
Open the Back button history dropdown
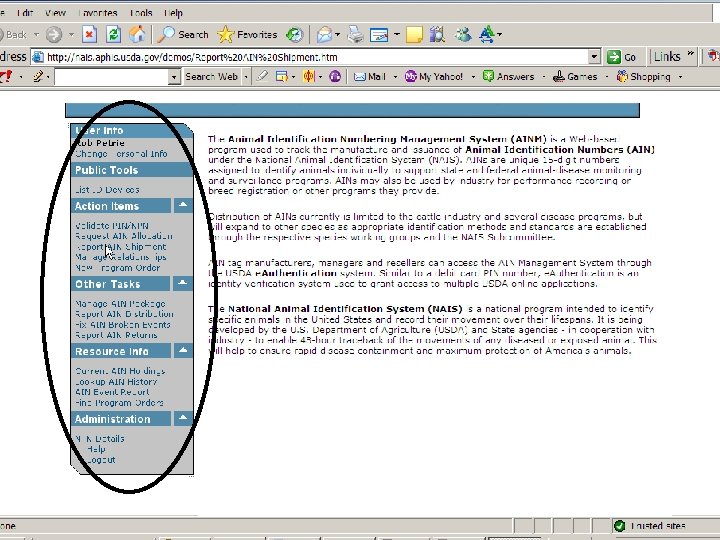tap(36, 35)
